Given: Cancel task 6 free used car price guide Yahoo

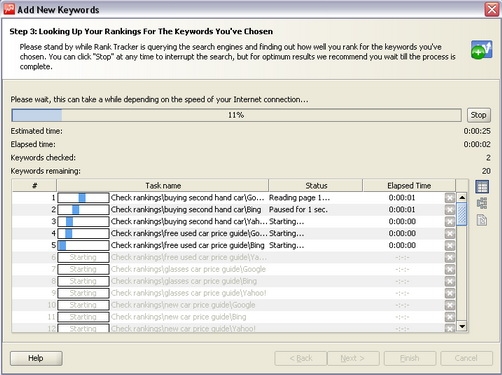Looking at the screenshot, I should coord(450,258).
